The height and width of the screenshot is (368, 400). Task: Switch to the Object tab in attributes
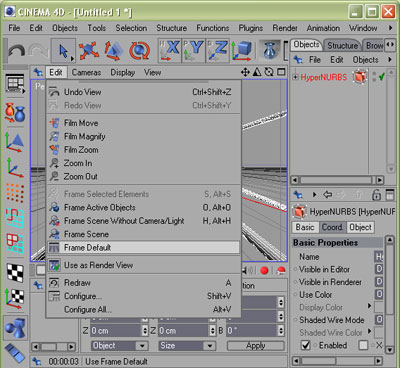coord(360,227)
